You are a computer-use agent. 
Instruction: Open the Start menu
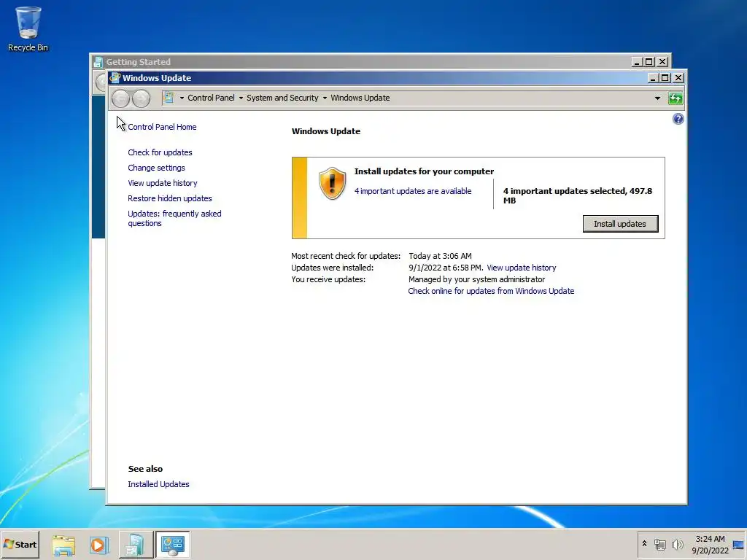click(x=20, y=545)
